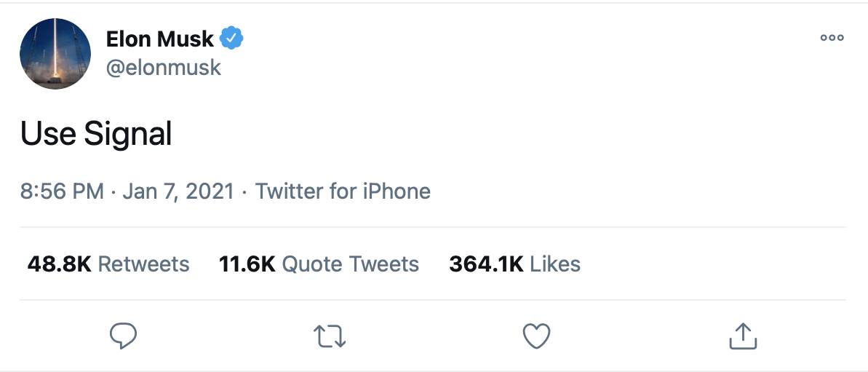
Task: Click the retweet arrows icon
Action: click(x=329, y=336)
